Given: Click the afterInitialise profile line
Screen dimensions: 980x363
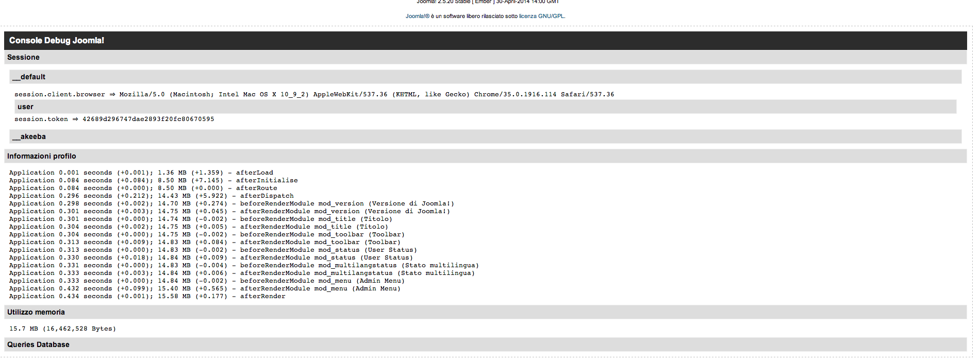Looking at the screenshot, I should coord(153,180).
